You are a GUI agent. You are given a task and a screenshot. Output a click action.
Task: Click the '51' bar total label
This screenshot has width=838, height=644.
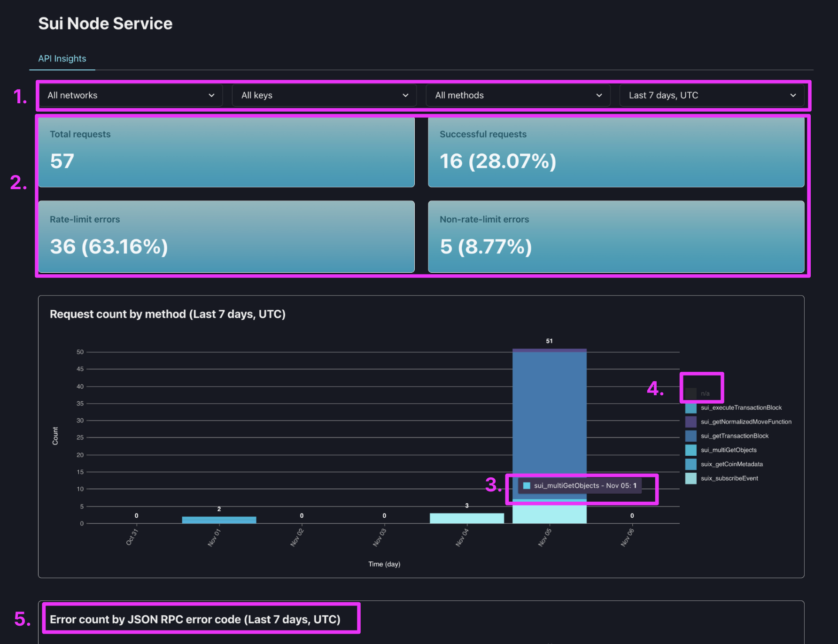point(549,341)
